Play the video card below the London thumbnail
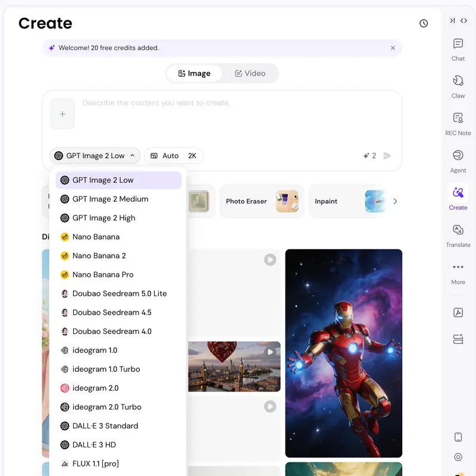Screen dimensions: 476x476 (270, 406)
